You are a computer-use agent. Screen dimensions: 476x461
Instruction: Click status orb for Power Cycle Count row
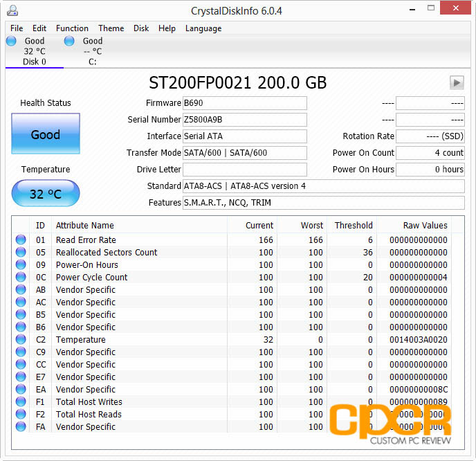click(21, 277)
